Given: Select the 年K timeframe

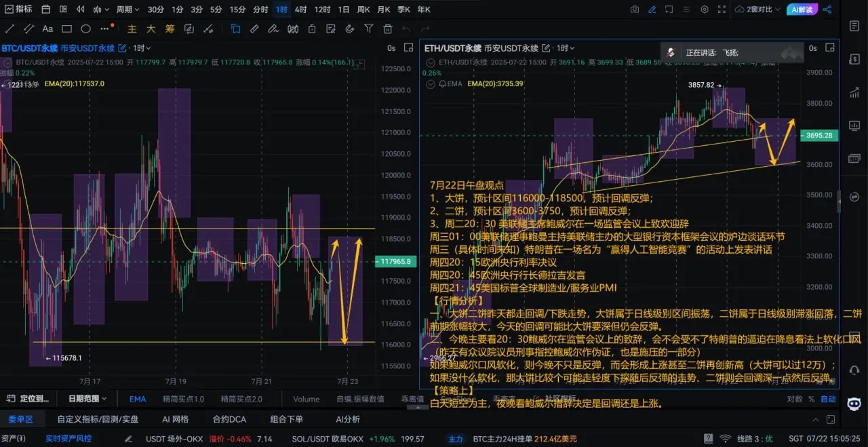Looking at the screenshot, I should point(424,9).
